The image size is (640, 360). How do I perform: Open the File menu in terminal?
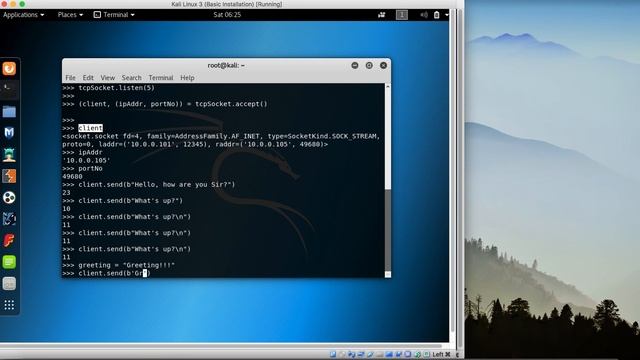click(x=70, y=78)
